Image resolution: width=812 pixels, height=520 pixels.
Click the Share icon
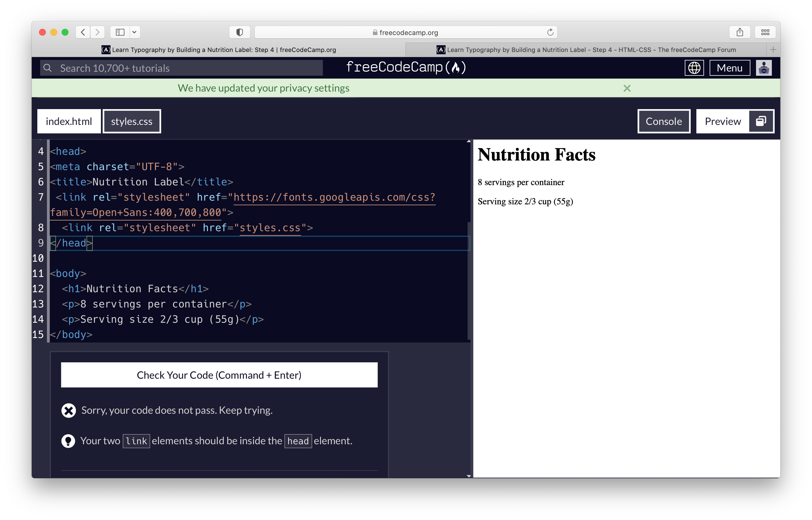pos(740,32)
